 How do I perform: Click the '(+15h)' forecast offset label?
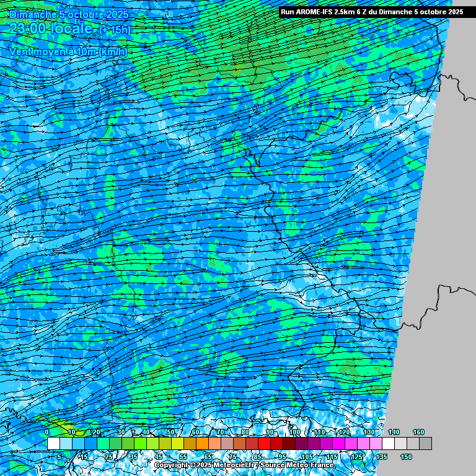pyautogui.click(x=114, y=30)
